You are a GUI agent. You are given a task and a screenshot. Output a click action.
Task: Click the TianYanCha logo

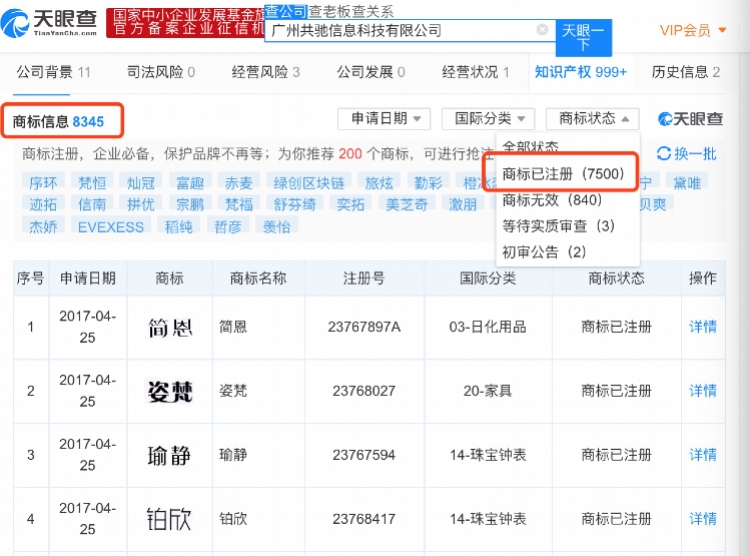pyautogui.click(x=49, y=23)
